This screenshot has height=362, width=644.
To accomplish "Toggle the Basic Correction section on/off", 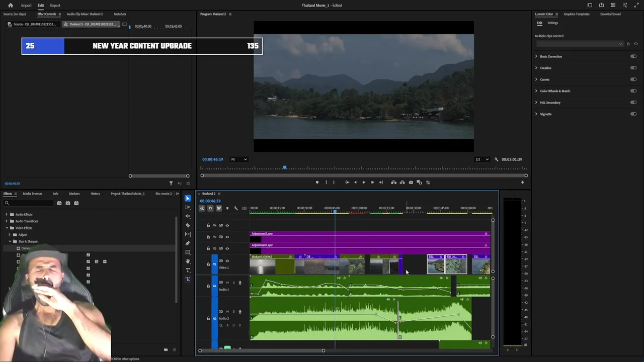I will click(x=633, y=56).
